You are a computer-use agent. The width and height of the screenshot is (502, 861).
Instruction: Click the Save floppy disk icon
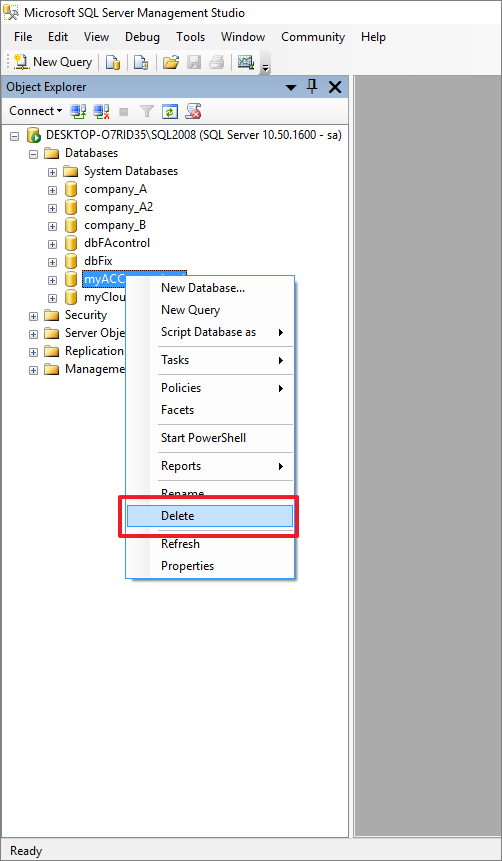(194, 62)
